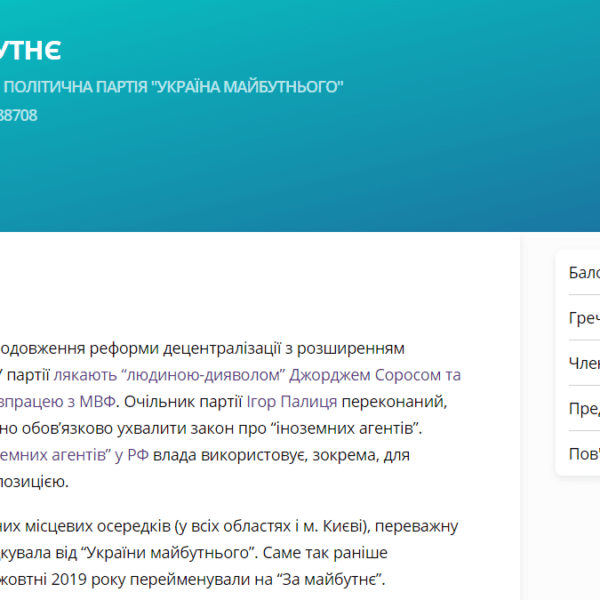Open the Ігор Палиця link
Screen dimensions: 600x600
click(292, 402)
